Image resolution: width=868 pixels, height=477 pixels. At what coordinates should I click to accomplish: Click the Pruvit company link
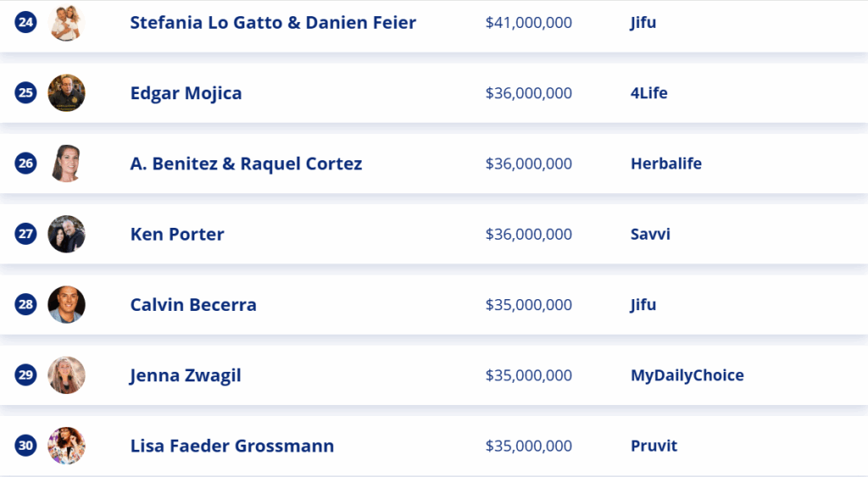[654, 446]
